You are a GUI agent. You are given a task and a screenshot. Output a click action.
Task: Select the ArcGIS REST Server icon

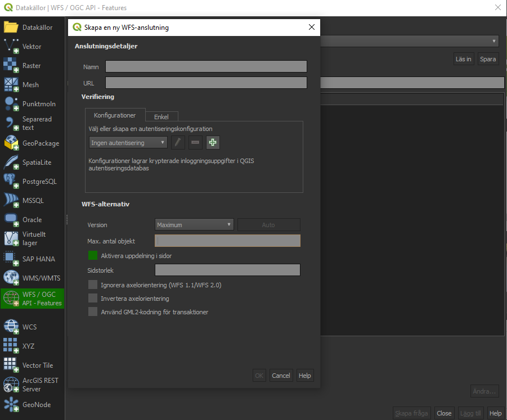tap(11, 385)
